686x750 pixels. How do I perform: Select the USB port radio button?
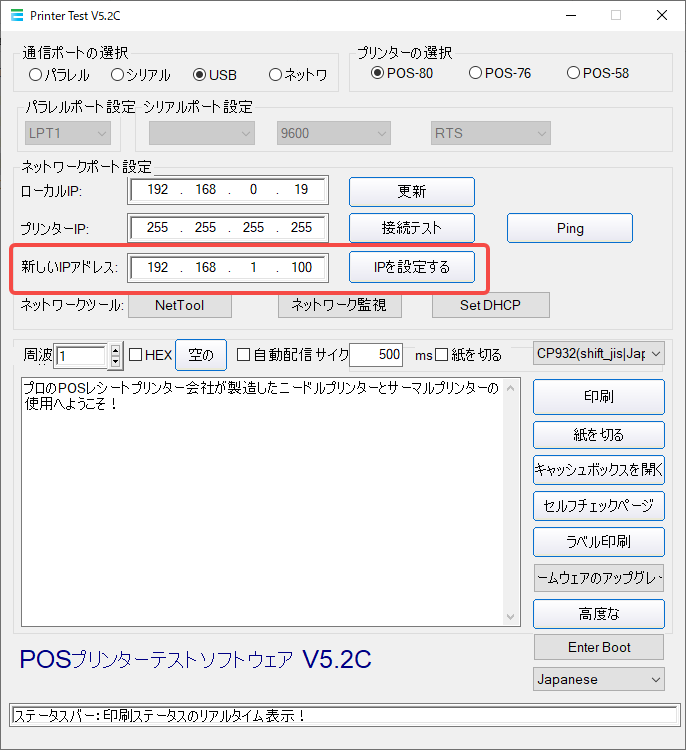[200, 74]
